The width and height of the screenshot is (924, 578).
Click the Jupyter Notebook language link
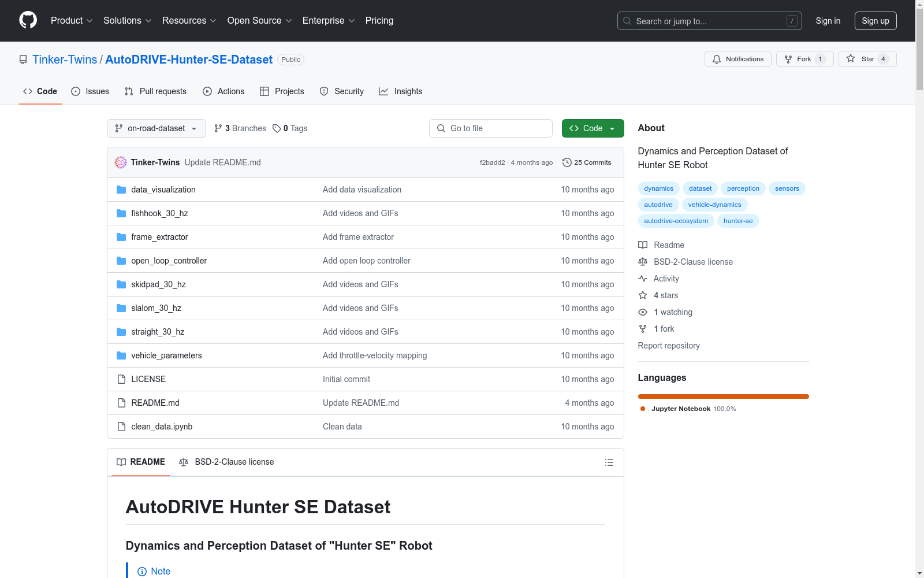coord(688,409)
